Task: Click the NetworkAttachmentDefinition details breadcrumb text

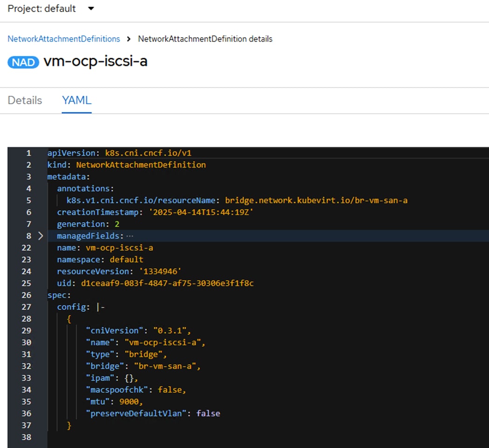Action: tap(205, 39)
